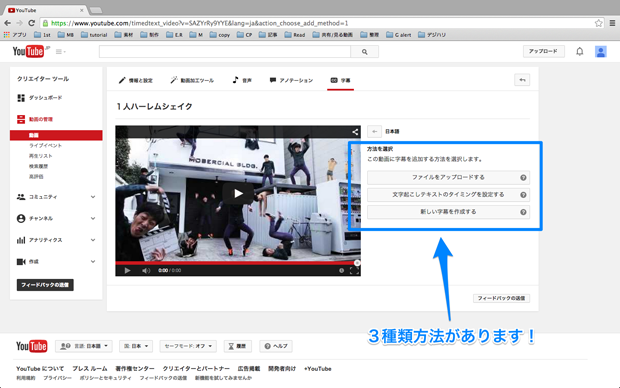Click the watch later clock icon in player
The height and width of the screenshot is (388, 620).
[x=341, y=271]
